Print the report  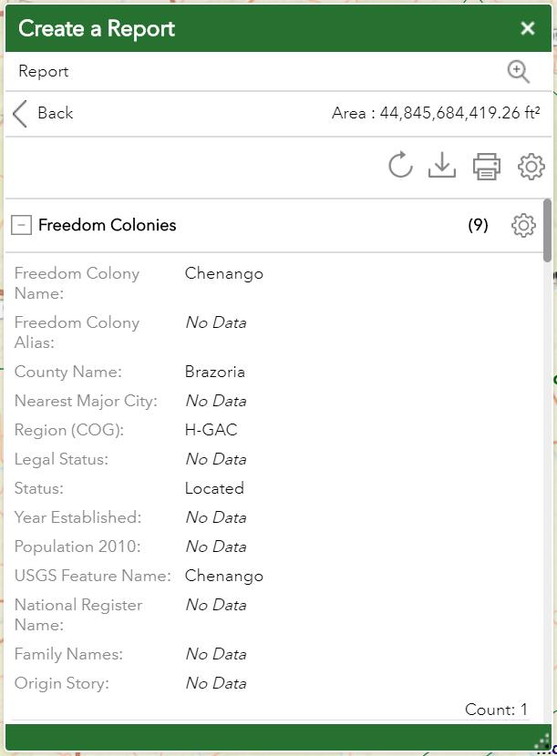click(x=487, y=166)
